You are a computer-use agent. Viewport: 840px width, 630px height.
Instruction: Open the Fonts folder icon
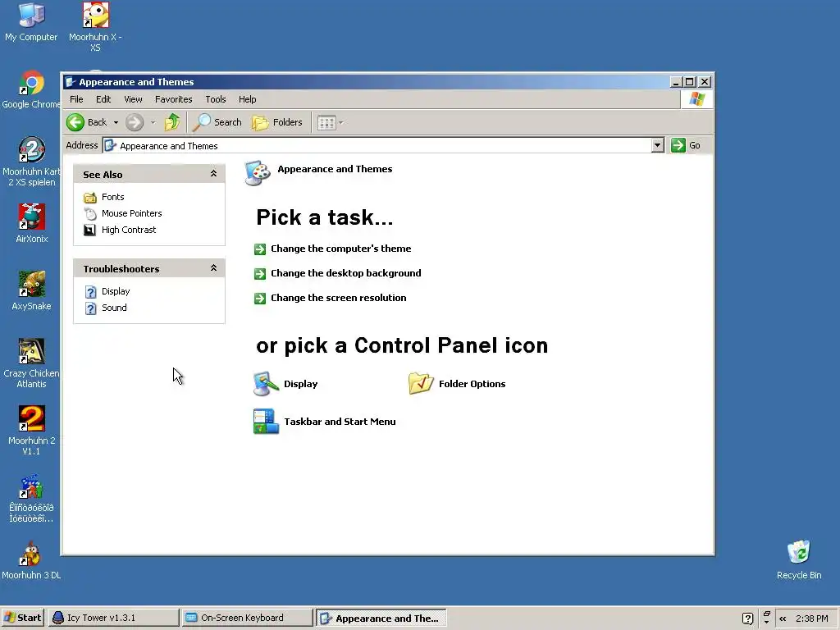tap(90, 198)
